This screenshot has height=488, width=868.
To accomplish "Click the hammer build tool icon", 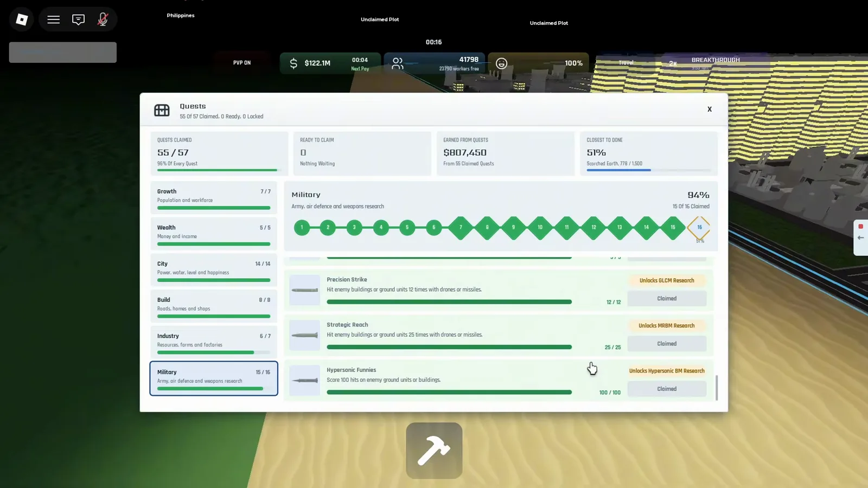I will click(x=434, y=451).
